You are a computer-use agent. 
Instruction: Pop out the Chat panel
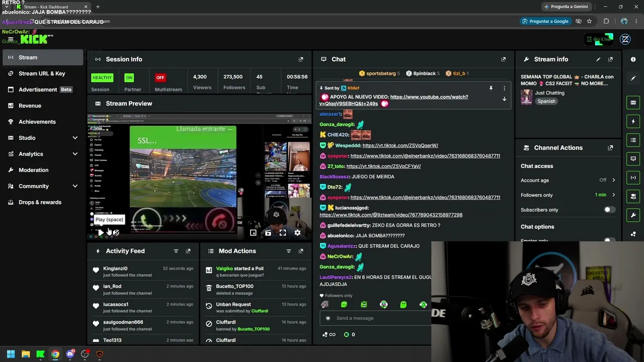pos(503,59)
